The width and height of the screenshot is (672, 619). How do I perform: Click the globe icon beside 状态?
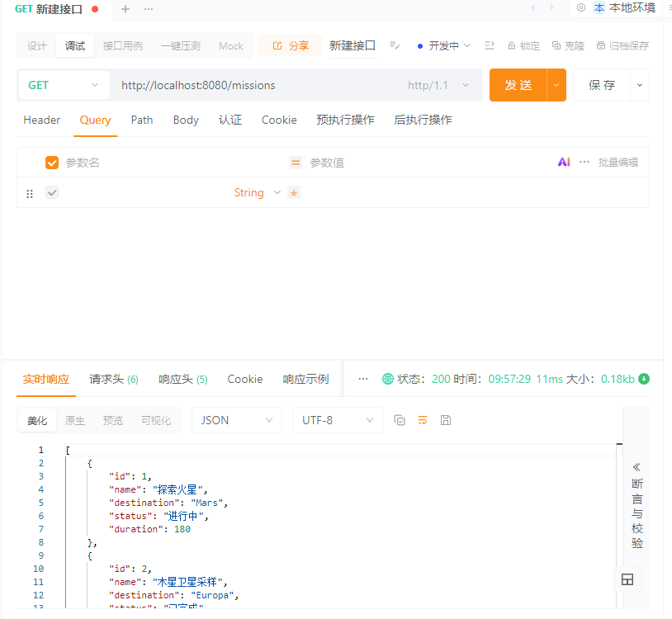(387, 379)
